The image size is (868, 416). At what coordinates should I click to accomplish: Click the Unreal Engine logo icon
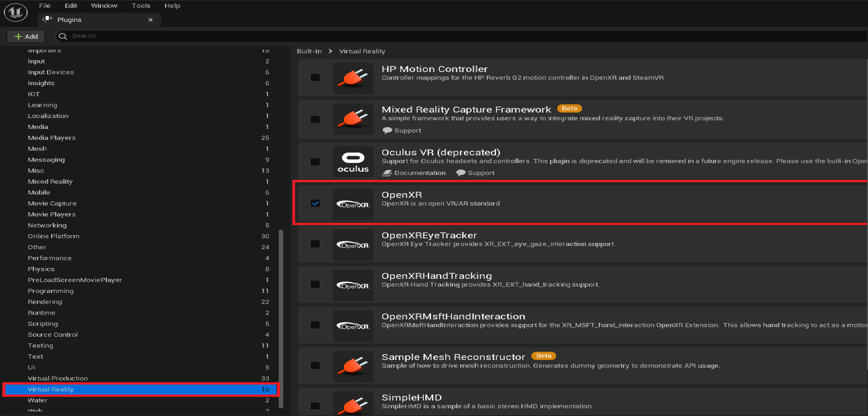(16, 12)
